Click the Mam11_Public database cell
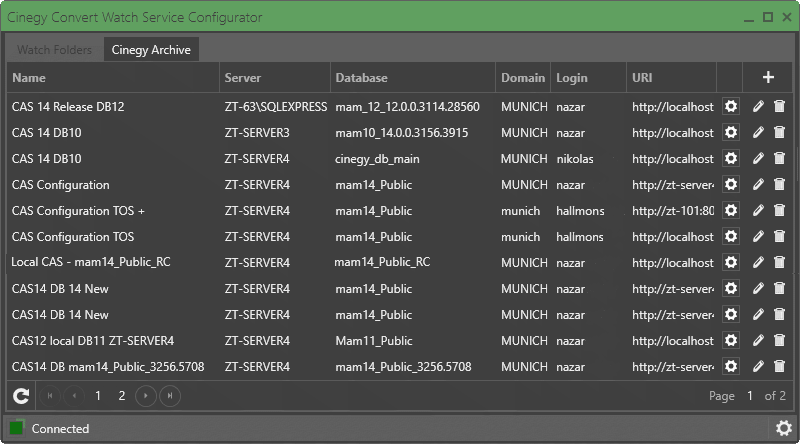Image resolution: width=800 pixels, height=444 pixels. 373,340
